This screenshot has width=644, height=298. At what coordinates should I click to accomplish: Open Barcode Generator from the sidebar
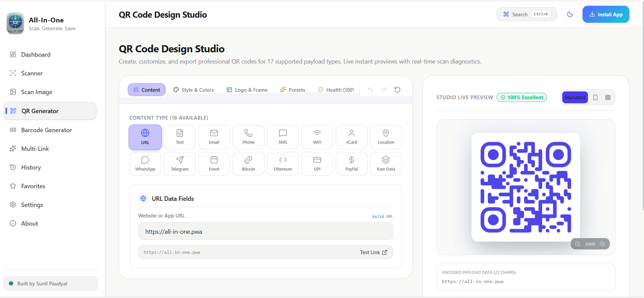point(50,130)
